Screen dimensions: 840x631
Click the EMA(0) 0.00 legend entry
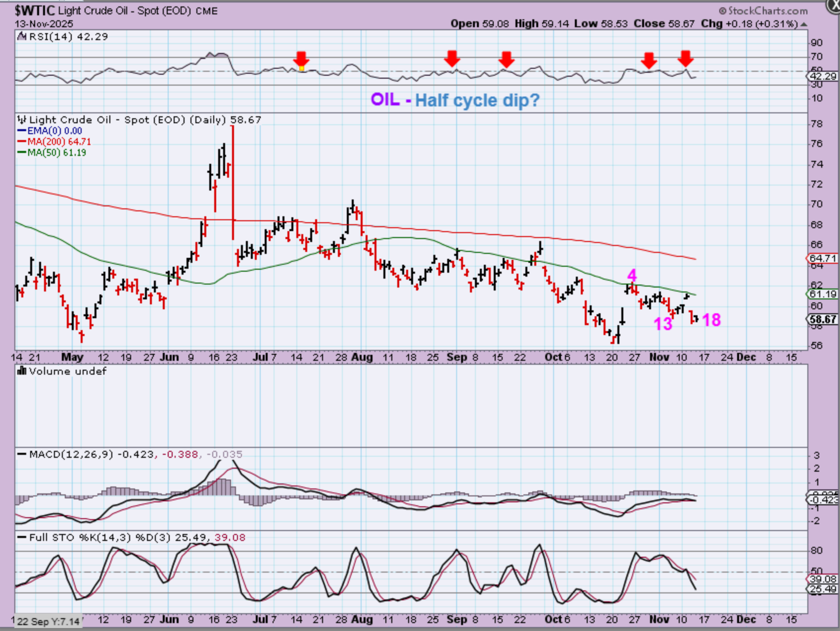click(x=54, y=131)
